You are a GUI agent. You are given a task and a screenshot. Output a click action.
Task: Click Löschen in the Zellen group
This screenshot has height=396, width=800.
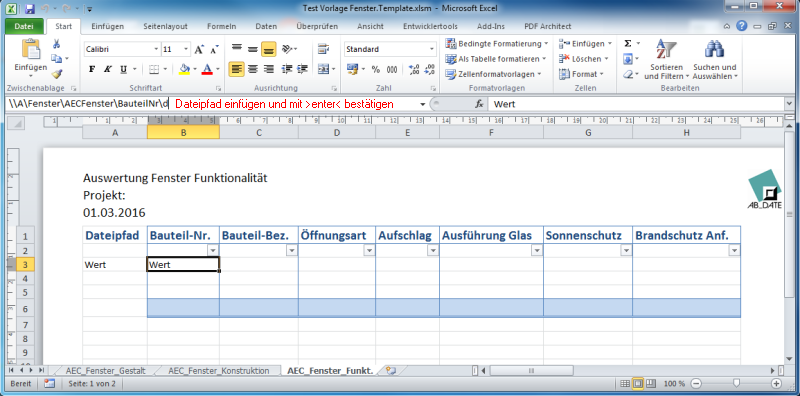point(584,59)
